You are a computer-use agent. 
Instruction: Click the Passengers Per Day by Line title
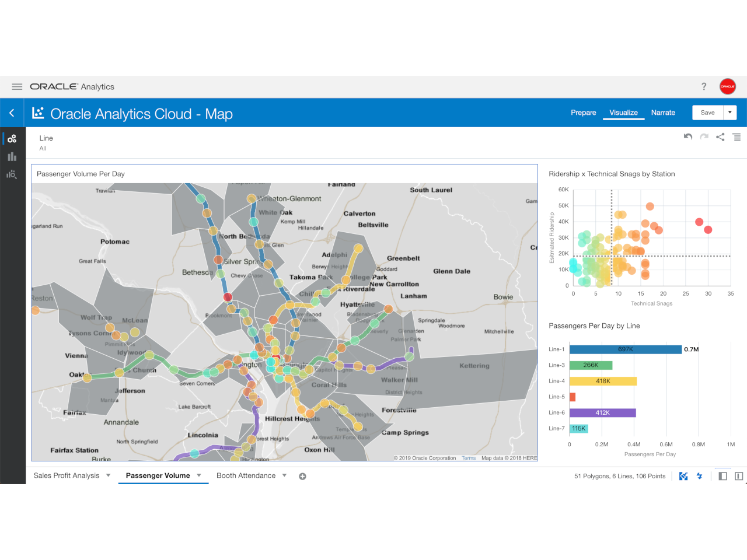(x=594, y=326)
